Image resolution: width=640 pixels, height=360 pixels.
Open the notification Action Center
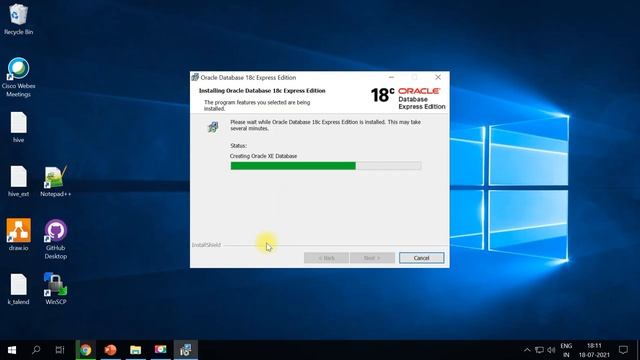point(623,350)
